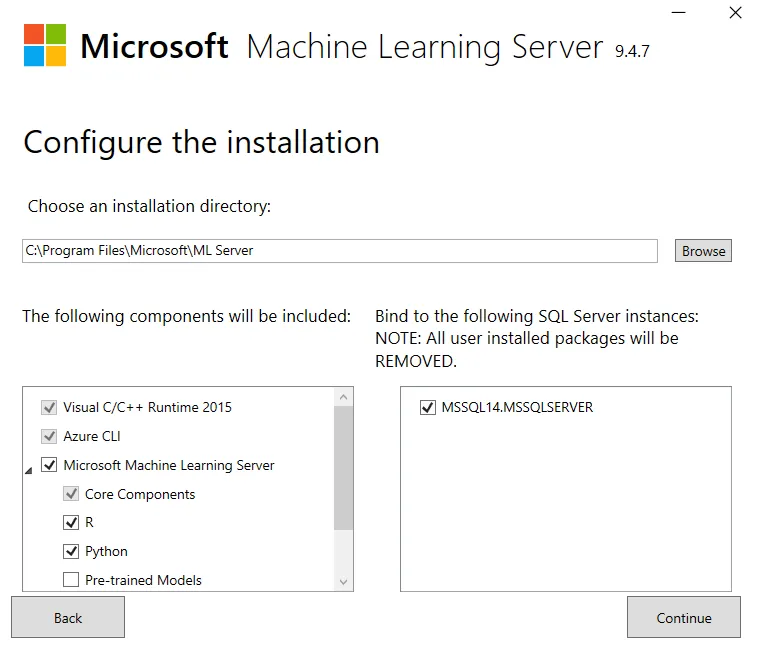757x655 pixels.
Task: Click Continue to proceed with installation
Action: [x=684, y=617]
